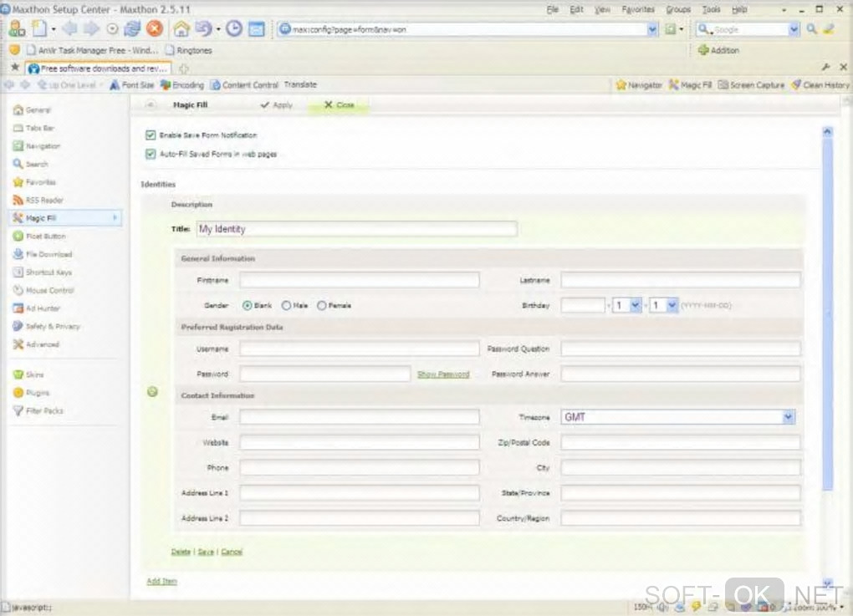
Task: Open the Encoding toolbar item
Action: (x=181, y=84)
